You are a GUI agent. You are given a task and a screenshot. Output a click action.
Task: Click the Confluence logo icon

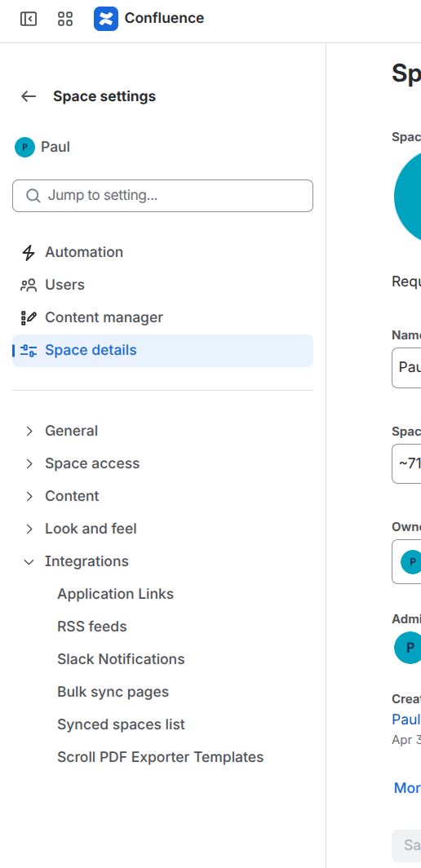(x=106, y=19)
